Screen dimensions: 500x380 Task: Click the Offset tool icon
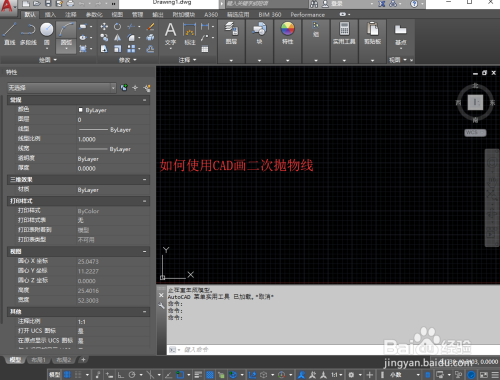click(x=150, y=49)
